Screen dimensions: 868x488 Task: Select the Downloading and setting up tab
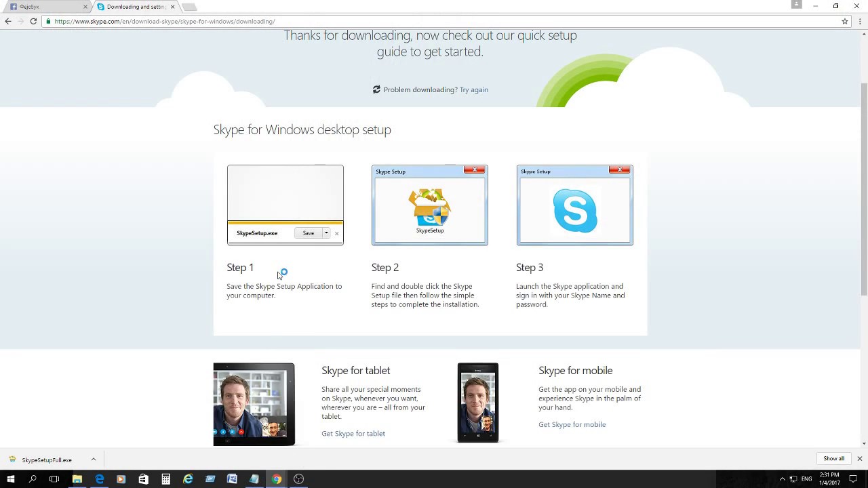(135, 7)
